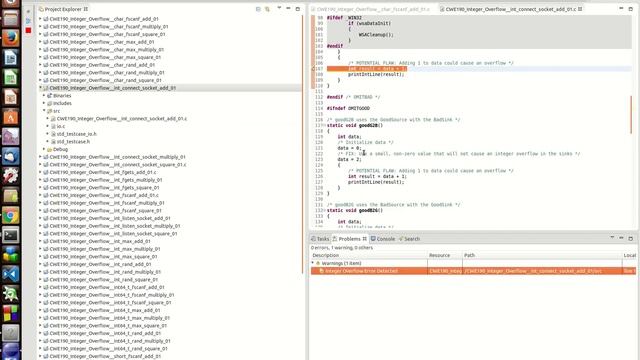The image size is (640, 360).
Task: Open std_testcase_io.h in the tree
Action: [77, 134]
